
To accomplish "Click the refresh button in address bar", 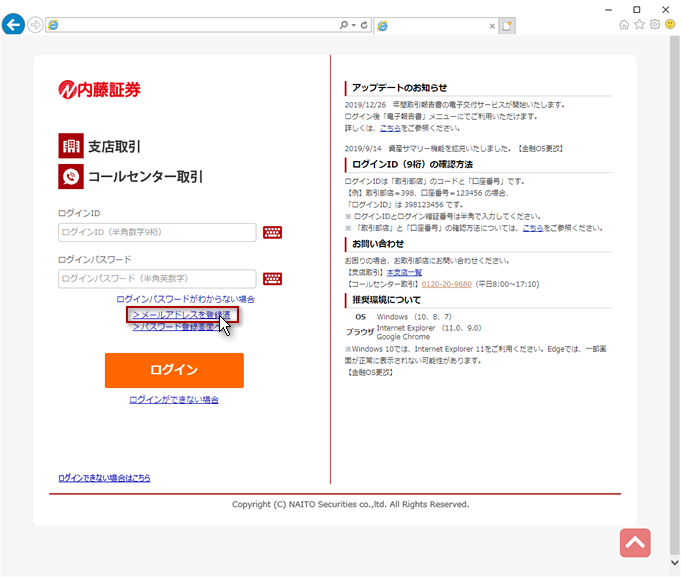I will pyautogui.click(x=363, y=25).
